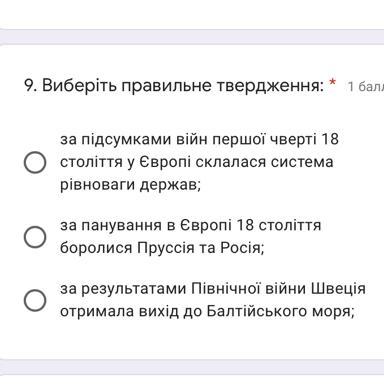Image resolution: width=384 pixels, height=384 pixels.
Task: Click the text 'століття у Європі склалася система'
Action: pyautogui.click(x=197, y=162)
